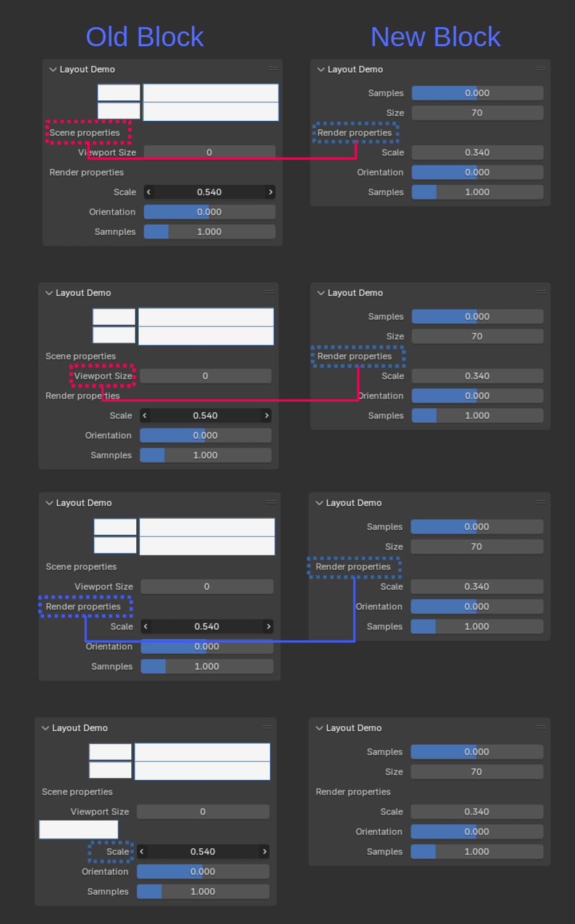The height and width of the screenshot is (924, 575).
Task: Click 'Orientation' label in bottom New Block panel
Action: (x=379, y=832)
